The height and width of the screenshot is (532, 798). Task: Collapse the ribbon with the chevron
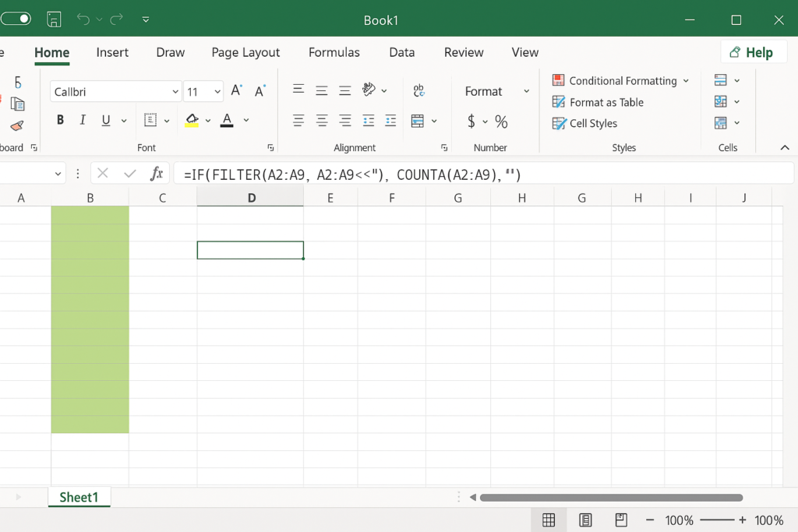click(785, 147)
